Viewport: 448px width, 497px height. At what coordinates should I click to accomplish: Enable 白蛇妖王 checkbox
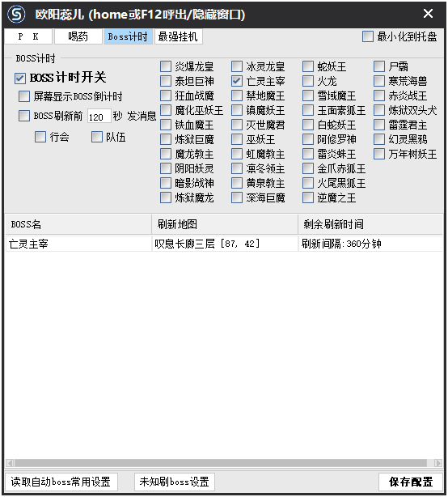tap(308, 125)
